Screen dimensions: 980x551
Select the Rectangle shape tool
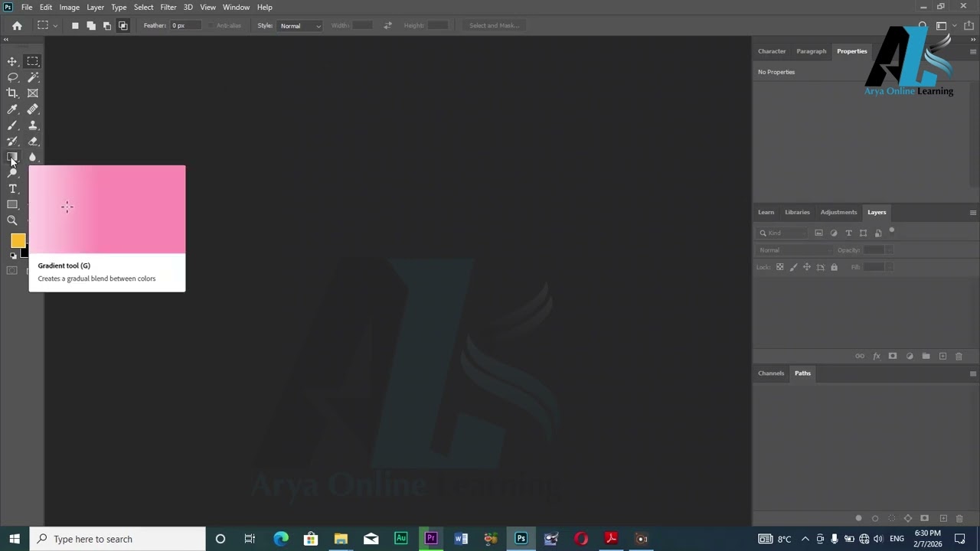(12, 205)
